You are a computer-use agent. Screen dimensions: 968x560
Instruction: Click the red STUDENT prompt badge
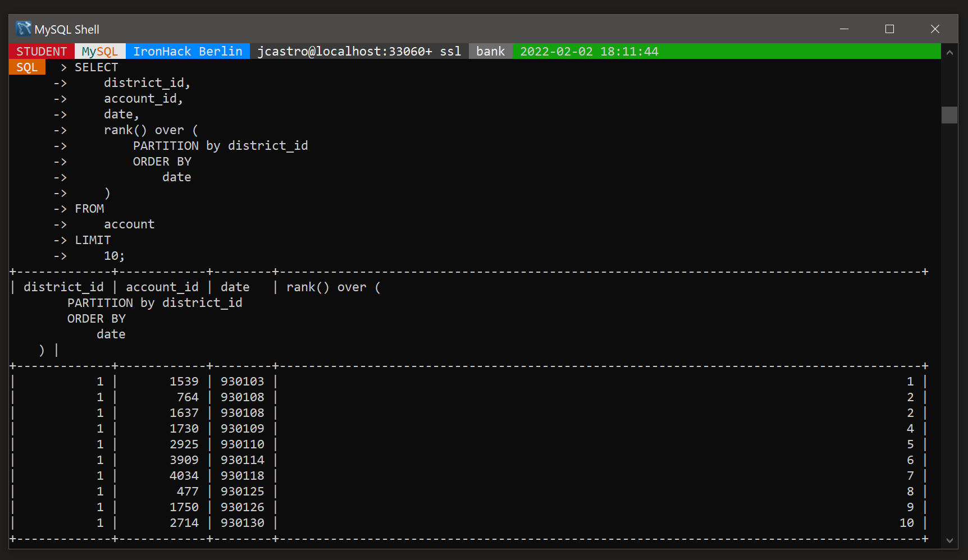point(41,51)
